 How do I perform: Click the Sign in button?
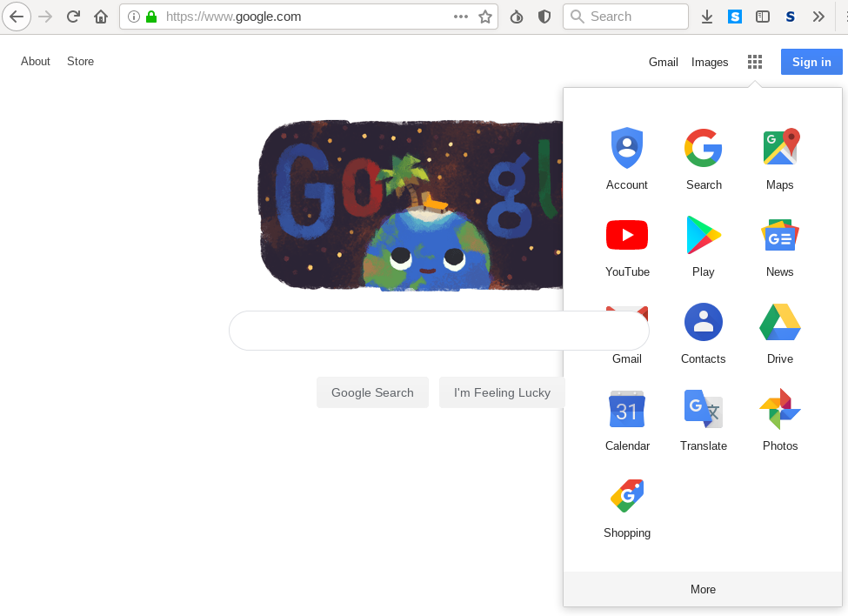[x=811, y=62]
